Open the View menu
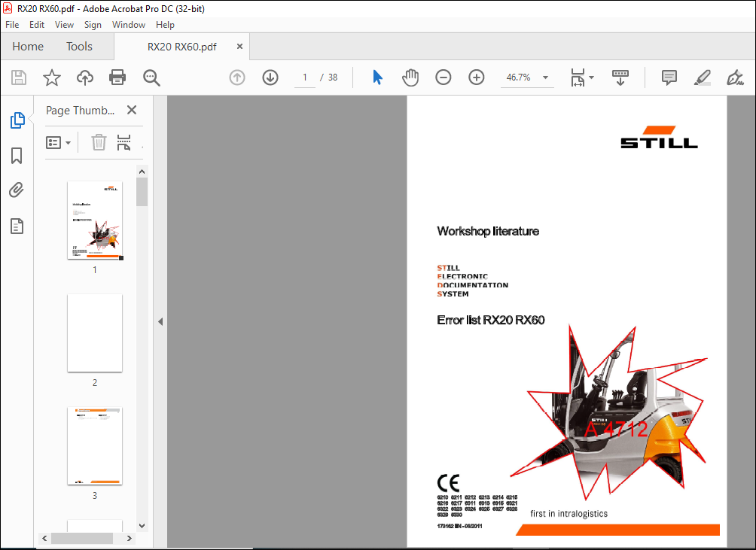 [x=64, y=25]
